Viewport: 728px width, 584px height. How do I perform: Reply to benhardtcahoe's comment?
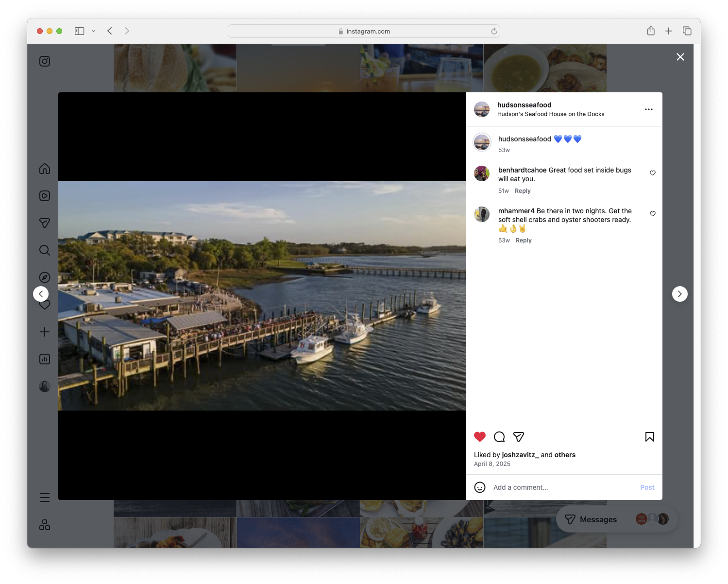(x=523, y=190)
